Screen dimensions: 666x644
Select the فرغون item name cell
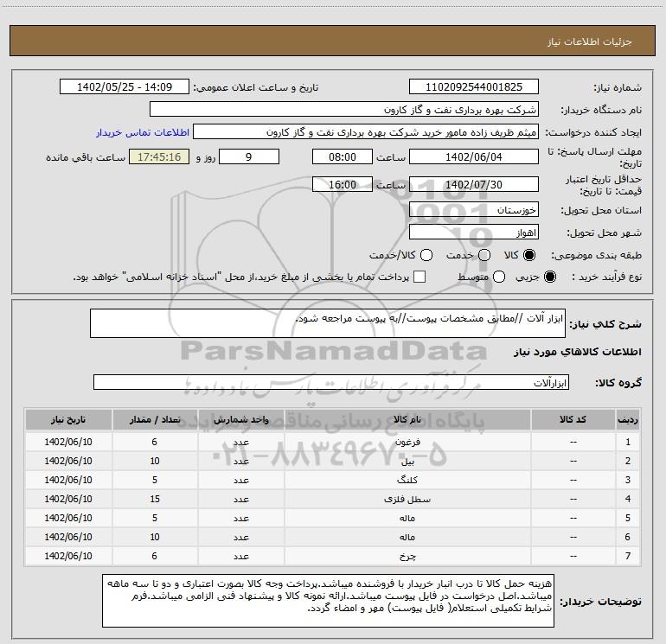pos(407,442)
